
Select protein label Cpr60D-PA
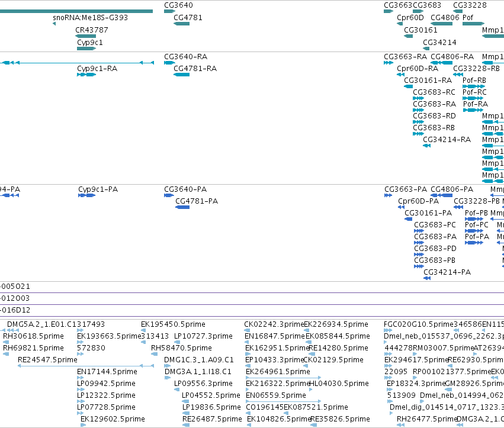pos(418,201)
